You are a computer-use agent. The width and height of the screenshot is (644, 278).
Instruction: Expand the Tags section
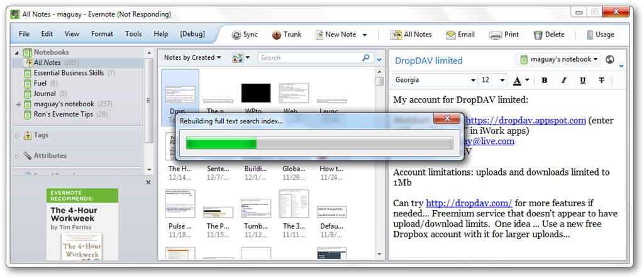pos(17,135)
